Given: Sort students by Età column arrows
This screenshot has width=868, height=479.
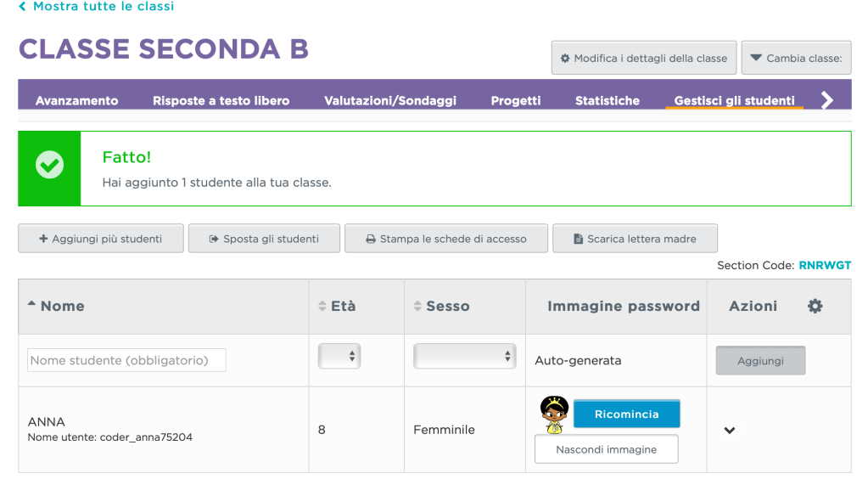Looking at the screenshot, I should tap(322, 307).
